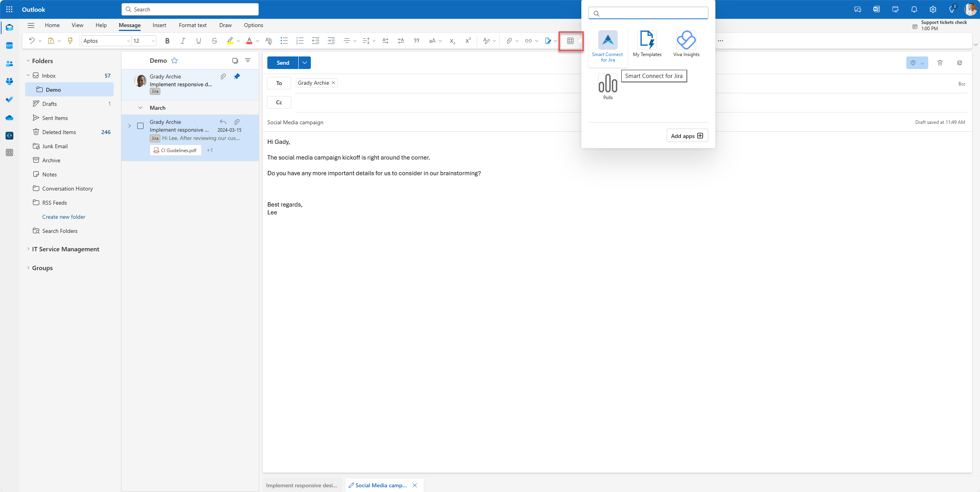Switch to the Options tab
The height and width of the screenshot is (492, 980).
point(253,25)
